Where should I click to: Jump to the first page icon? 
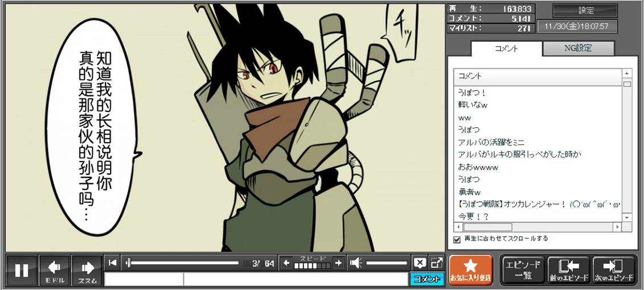point(113,263)
